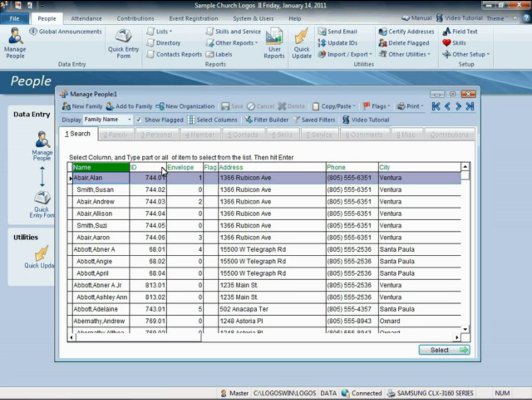Click Manage People icon in Data Entry sidebar

[42, 145]
